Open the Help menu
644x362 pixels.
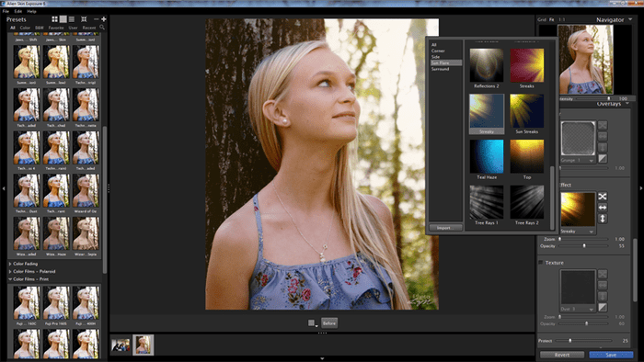[31, 11]
